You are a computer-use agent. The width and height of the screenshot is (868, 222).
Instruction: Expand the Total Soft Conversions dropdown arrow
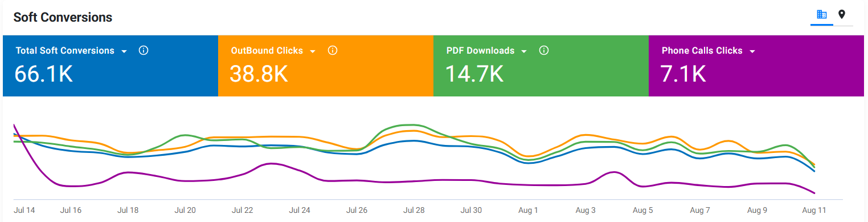(x=124, y=51)
